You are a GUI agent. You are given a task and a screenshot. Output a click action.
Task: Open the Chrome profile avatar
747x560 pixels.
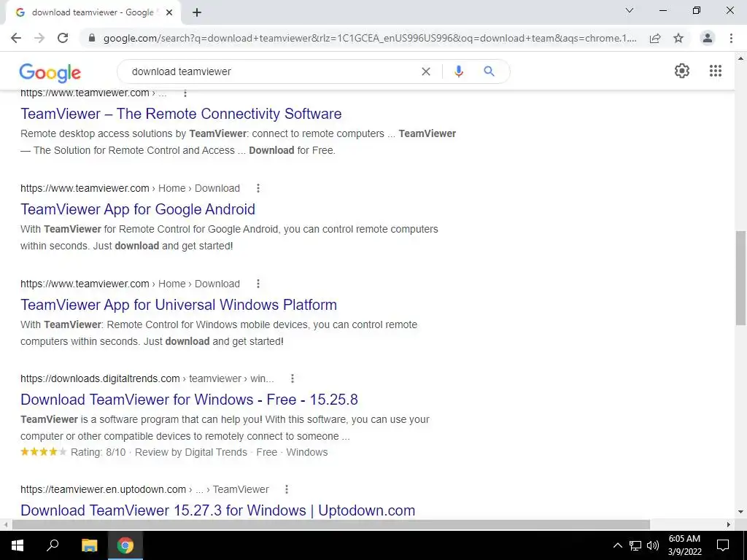[x=708, y=38]
